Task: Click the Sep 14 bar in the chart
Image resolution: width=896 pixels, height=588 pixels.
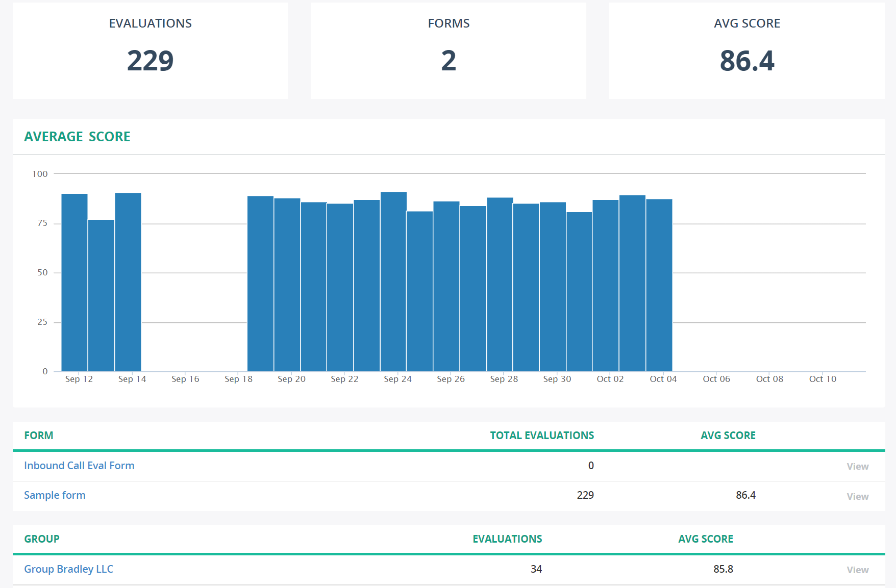Action: pos(128,282)
